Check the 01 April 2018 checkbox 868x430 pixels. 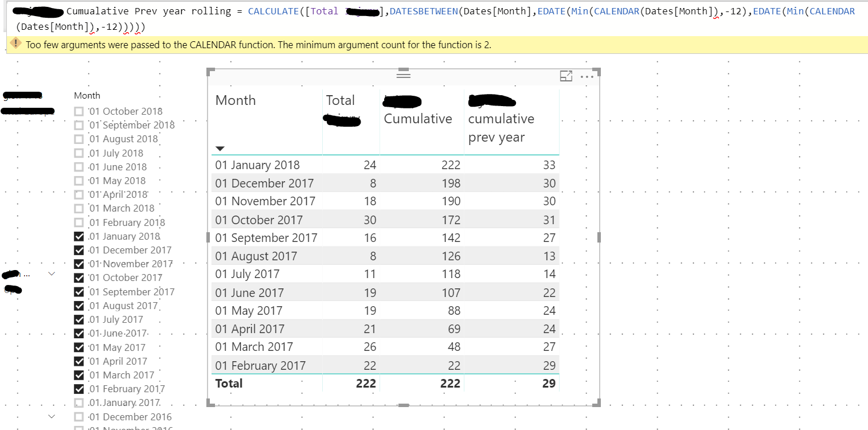[79, 194]
